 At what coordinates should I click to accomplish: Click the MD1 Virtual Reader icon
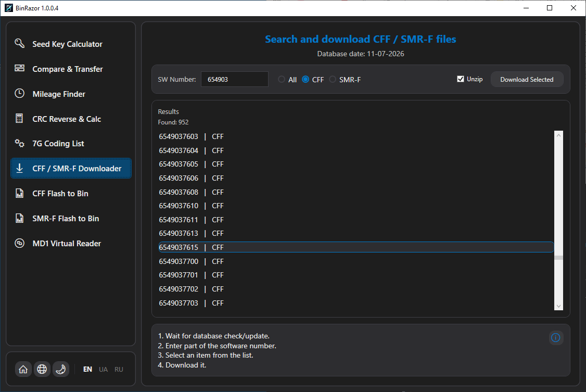pos(19,243)
